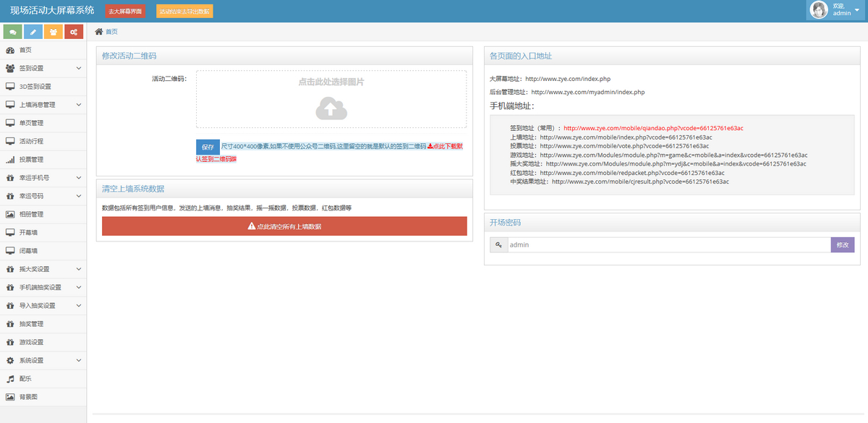Expand the 签到设置 sidebar submenu
Image resolution: width=868 pixels, height=423 pixels.
pos(78,69)
